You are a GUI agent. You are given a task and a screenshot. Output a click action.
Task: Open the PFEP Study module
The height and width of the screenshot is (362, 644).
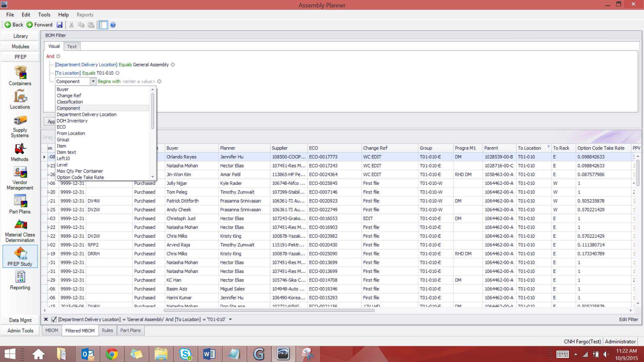pyautogui.click(x=20, y=256)
